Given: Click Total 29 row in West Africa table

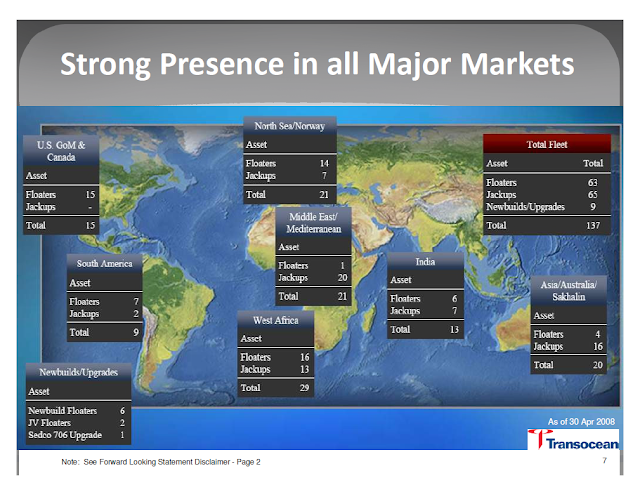Looking at the screenshot, I should tap(276, 388).
